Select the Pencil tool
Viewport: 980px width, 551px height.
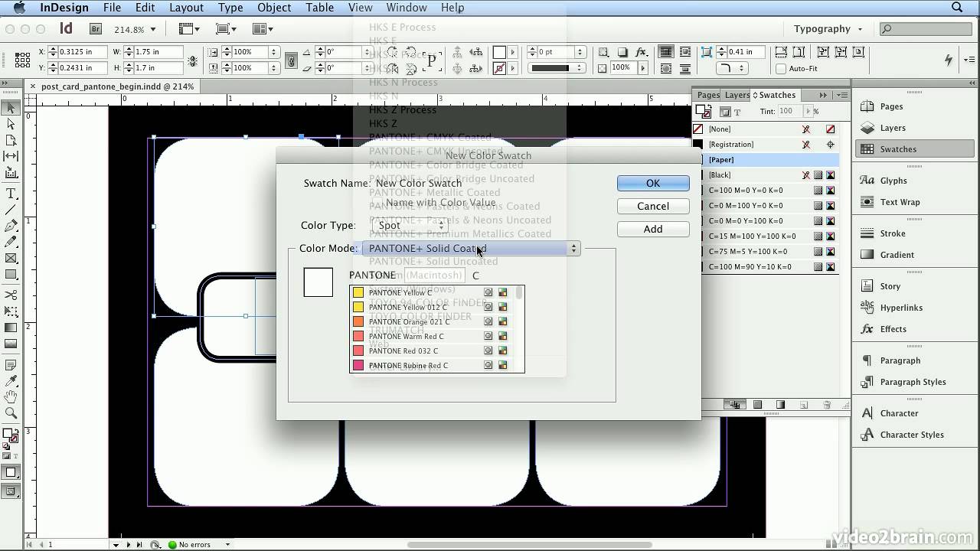click(11, 242)
